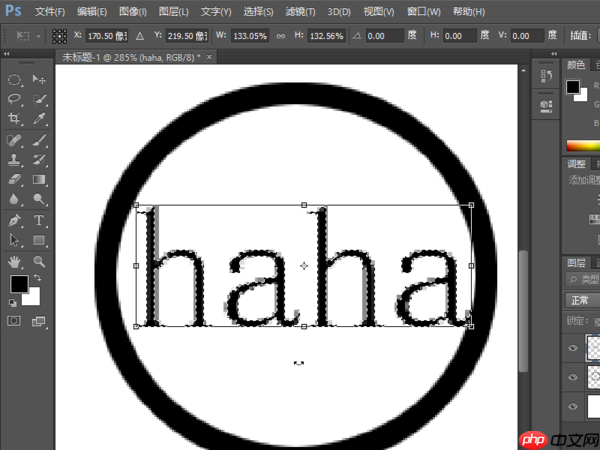The height and width of the screenshot is (450, 600).
Task: Hide the top layer eye icon
Action: pyautogui.click(x=573, y=347)
